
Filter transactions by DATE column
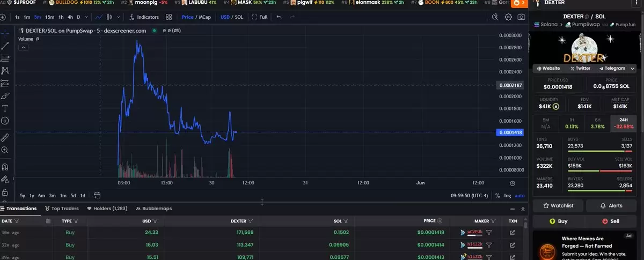point(17,221)
